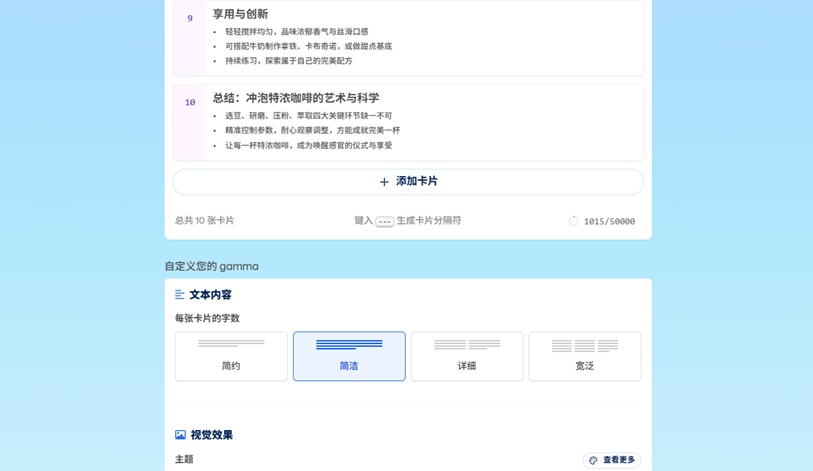This screenshot has width=813, height=471.
Task: Click the --- separator key hint
Action: coord(384,221)
